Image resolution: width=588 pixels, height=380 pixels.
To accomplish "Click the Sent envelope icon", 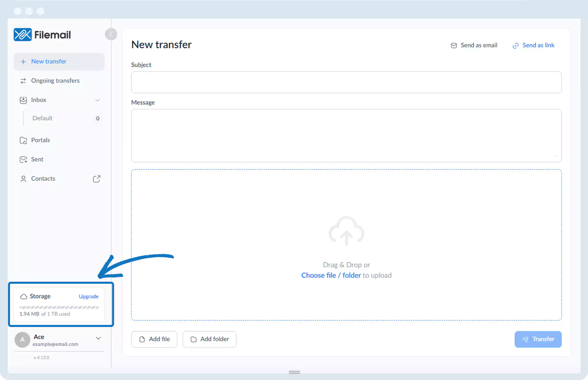I will tap(23, 160).
